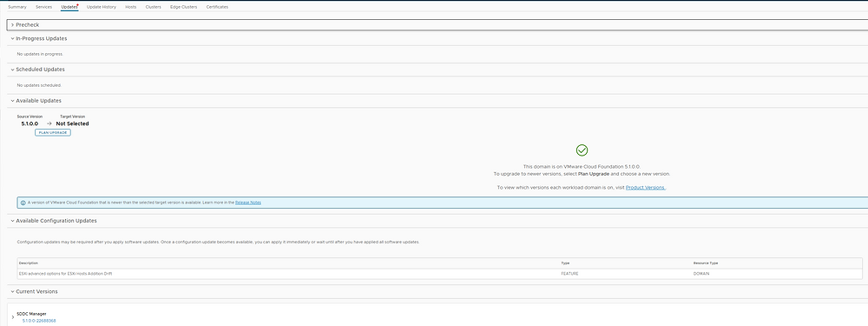The image size is (868, 326).
Task: Click the arrow between source and target version
Action: pyautogui.click(x=49, y=123)
